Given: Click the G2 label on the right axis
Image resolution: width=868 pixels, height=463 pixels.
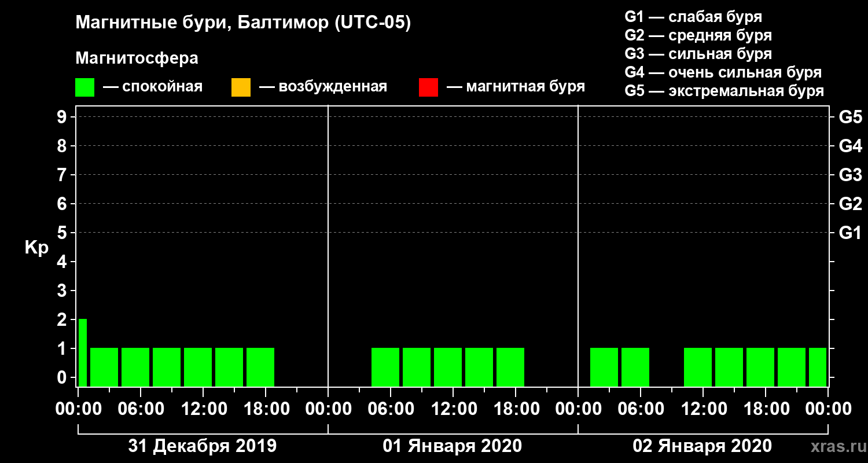Looking at the screenshot, I should pyautogui.click(x=850, y=204).
